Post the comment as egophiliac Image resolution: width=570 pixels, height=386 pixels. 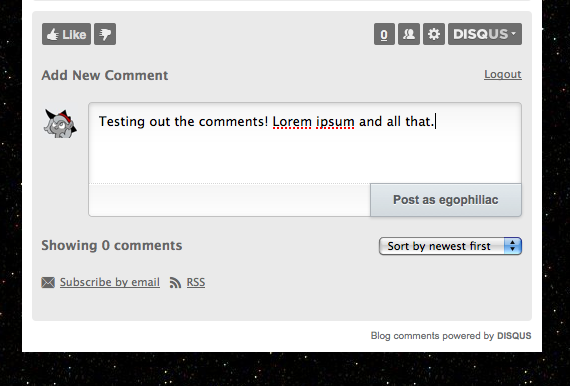[446, 200]
